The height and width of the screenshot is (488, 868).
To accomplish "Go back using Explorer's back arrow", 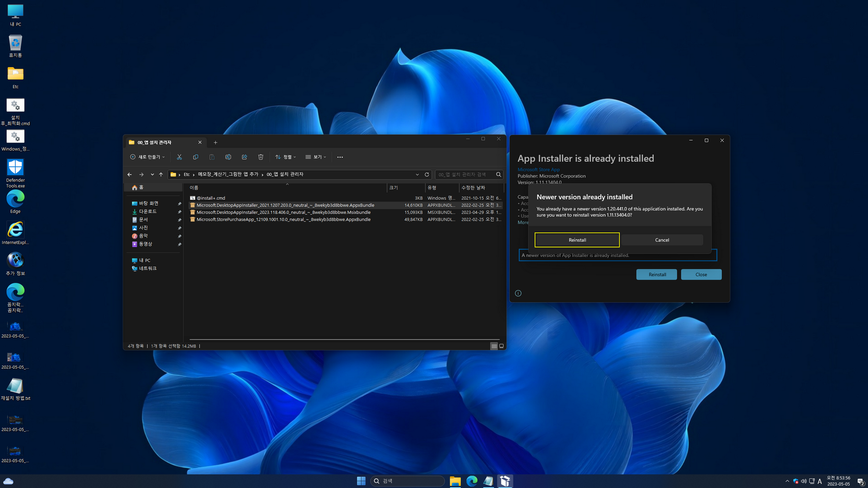I will point(130,175).
